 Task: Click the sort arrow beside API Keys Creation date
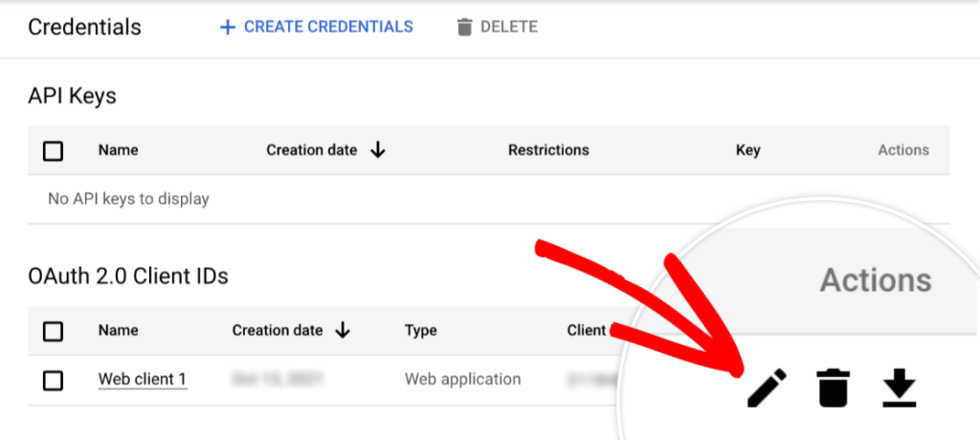point(378,150)
